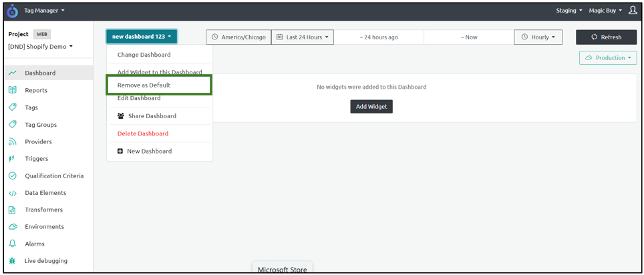Click the Transformers file icon

click(x=12, y=210)
